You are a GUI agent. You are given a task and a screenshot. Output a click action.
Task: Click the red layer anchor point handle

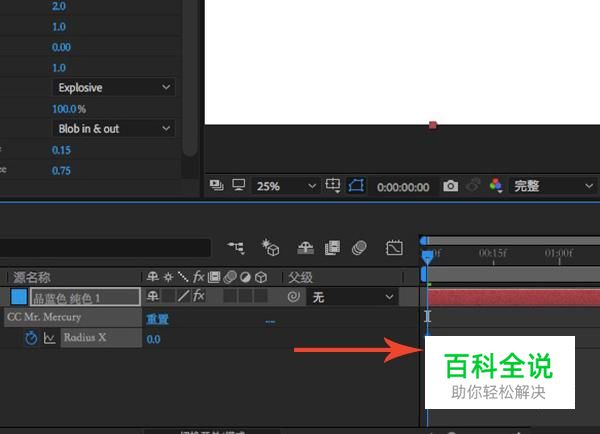coord(433,125)
